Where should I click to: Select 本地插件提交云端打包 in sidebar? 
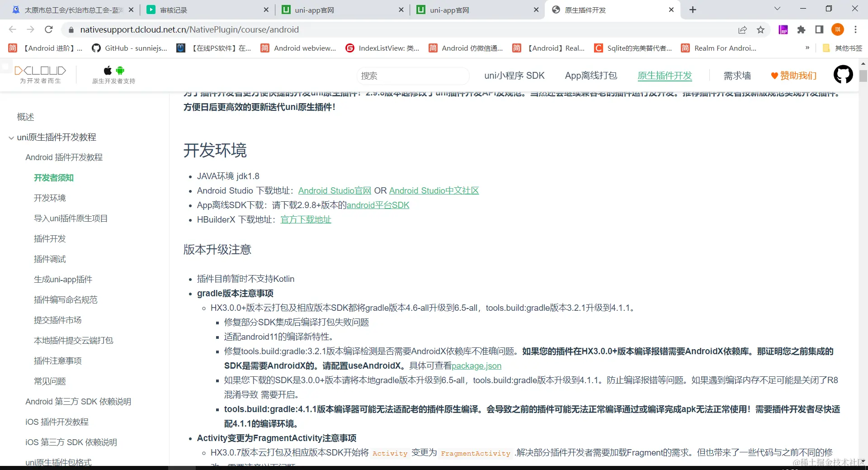(74, 340)
